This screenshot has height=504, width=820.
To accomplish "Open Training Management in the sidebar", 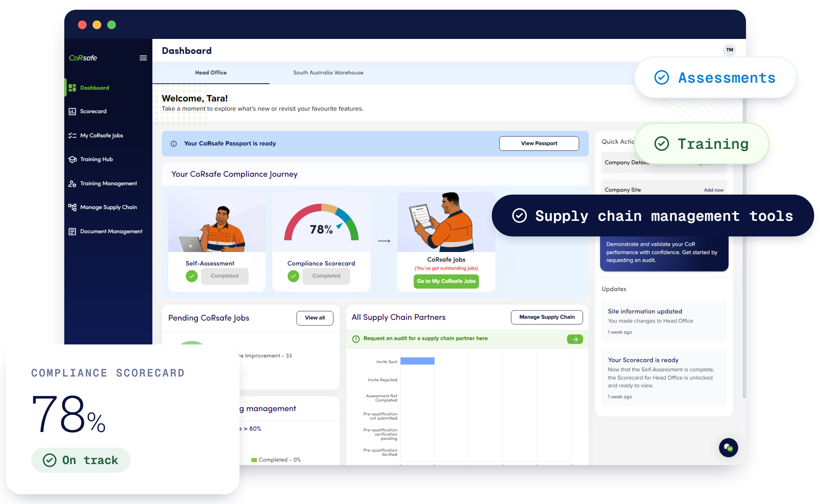I will click(x=108, y=183).
